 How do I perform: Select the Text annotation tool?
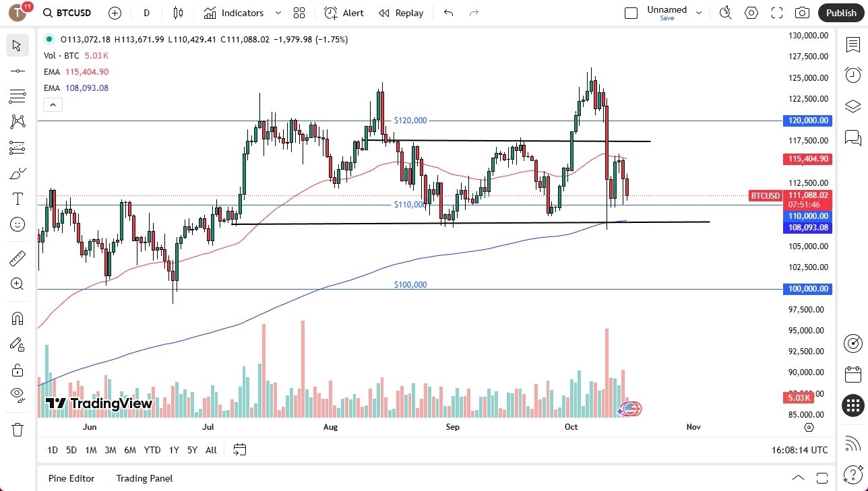pyautogui.click(x=18, y=198)
